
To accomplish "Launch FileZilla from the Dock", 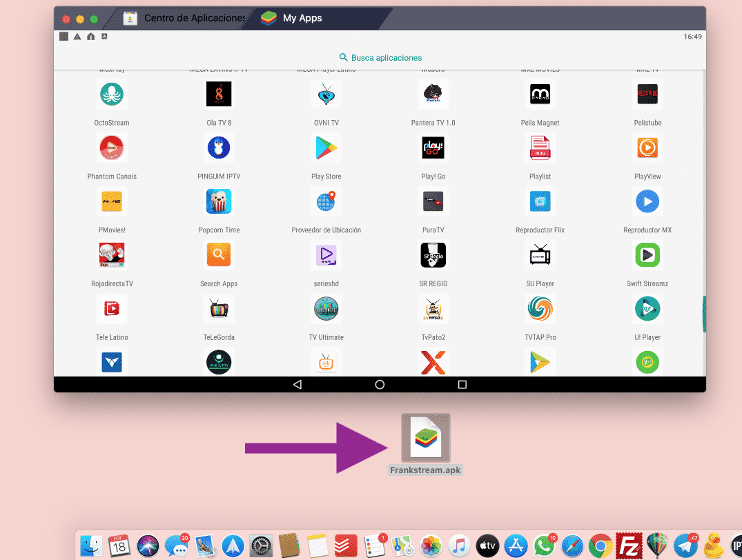I will [629, 546].
